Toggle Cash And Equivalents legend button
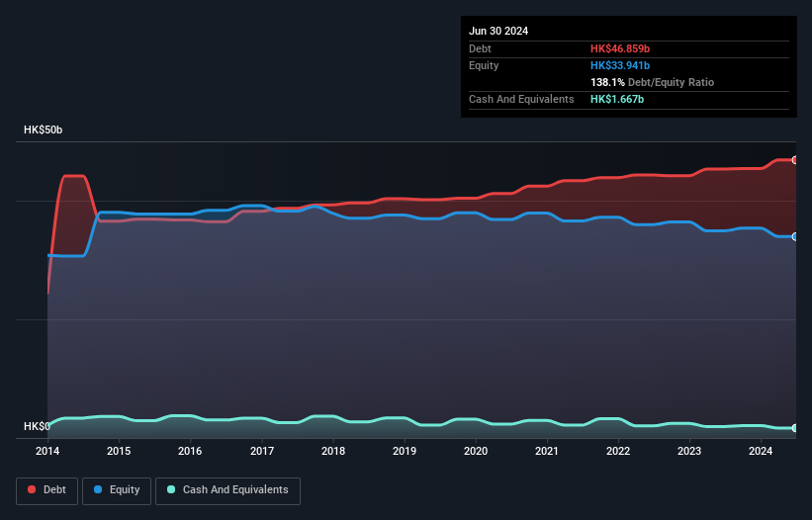The width and height of the screenshot is (812, 520). [227, 490]
